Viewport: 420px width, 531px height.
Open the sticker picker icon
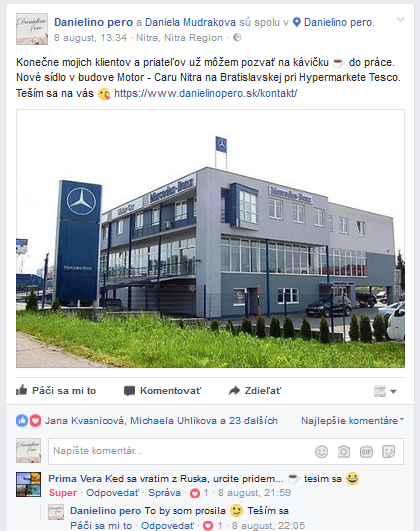[x=388, y=451]
